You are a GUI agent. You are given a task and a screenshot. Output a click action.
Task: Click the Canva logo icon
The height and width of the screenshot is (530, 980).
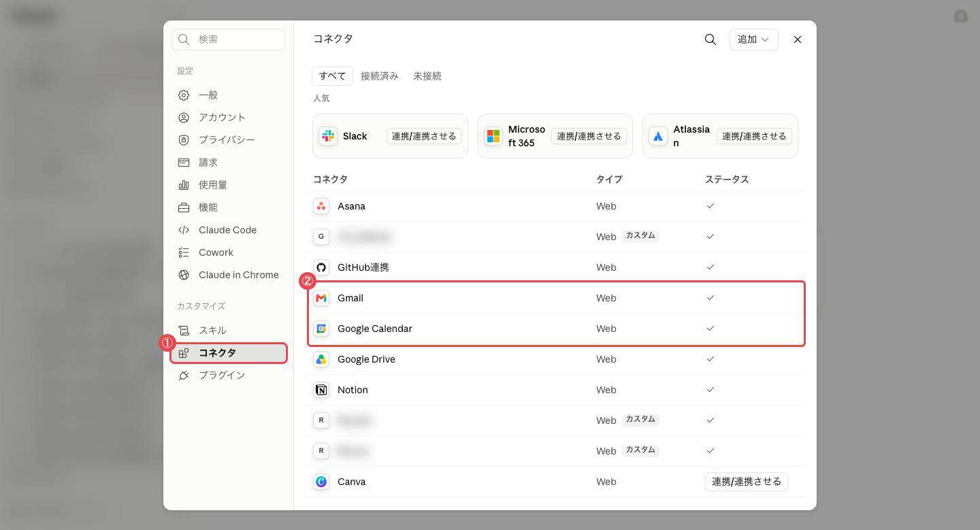(x=321, y=482)
